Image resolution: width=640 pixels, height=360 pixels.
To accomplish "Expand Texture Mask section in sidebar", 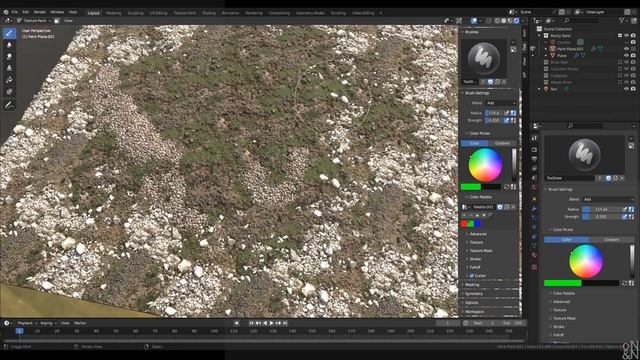I will (x=480, y=251).
